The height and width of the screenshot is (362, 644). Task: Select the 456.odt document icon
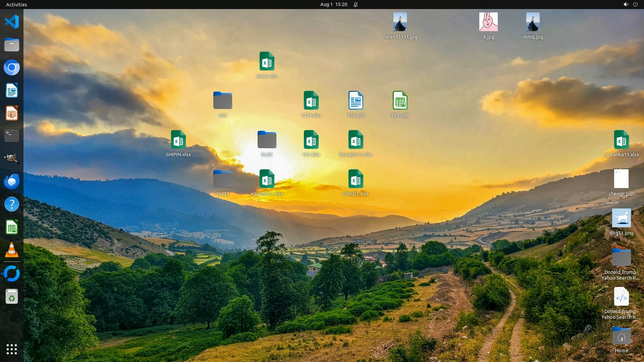(356, 101)
